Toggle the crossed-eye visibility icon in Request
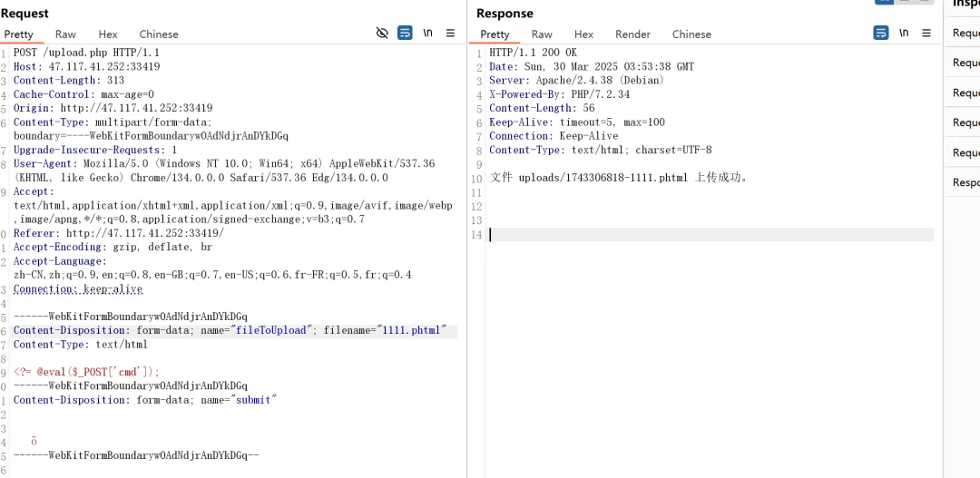The height and width of the screenshot is (478, 980). pos(383,34)
